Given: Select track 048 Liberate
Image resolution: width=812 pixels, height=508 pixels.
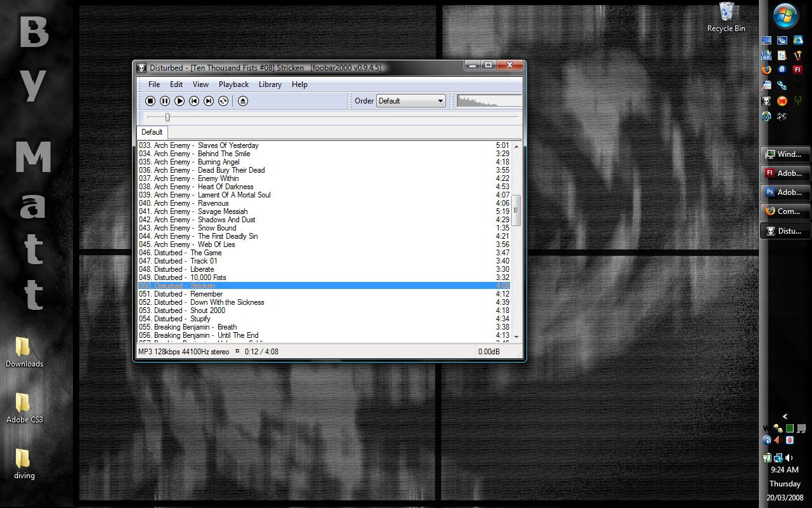Looking at the screenshot, I should [324, 269].
